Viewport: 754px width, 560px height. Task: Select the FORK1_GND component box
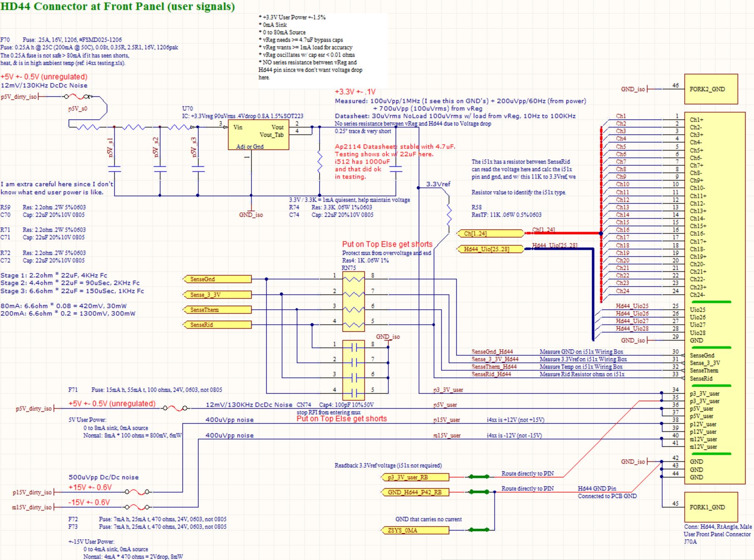[x=711, y=507]
